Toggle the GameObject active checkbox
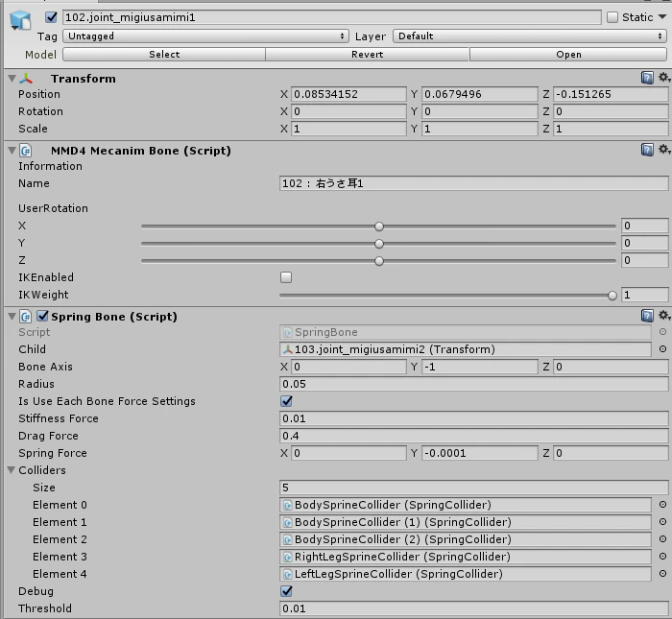 point(51,17)
